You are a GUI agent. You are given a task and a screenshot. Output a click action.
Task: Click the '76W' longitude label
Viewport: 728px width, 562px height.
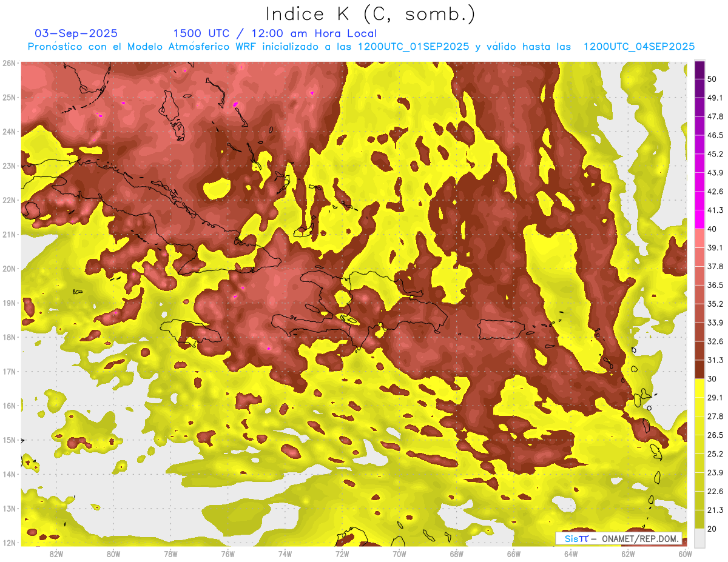pos(228,554)
